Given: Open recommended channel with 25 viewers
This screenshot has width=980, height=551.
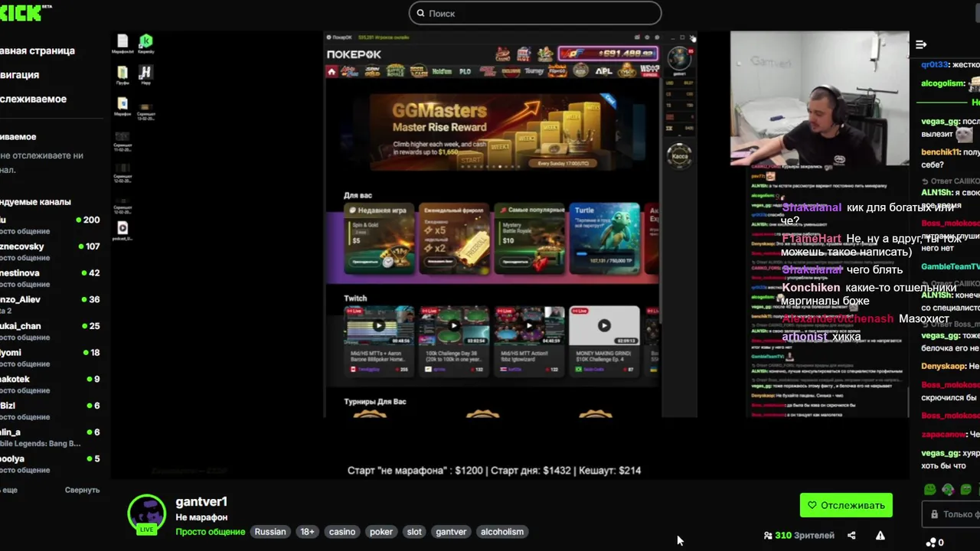Looking at the screenshot, I should (51, 331).
